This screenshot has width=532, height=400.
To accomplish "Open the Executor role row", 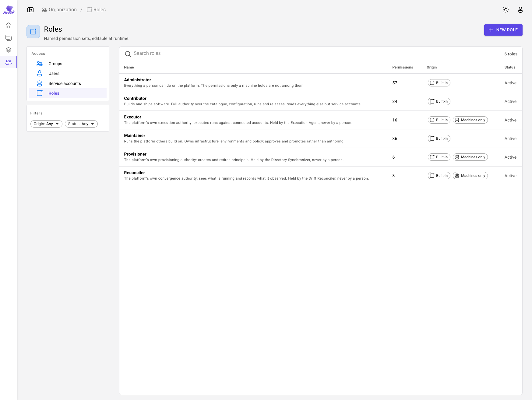I will point(321,120).
